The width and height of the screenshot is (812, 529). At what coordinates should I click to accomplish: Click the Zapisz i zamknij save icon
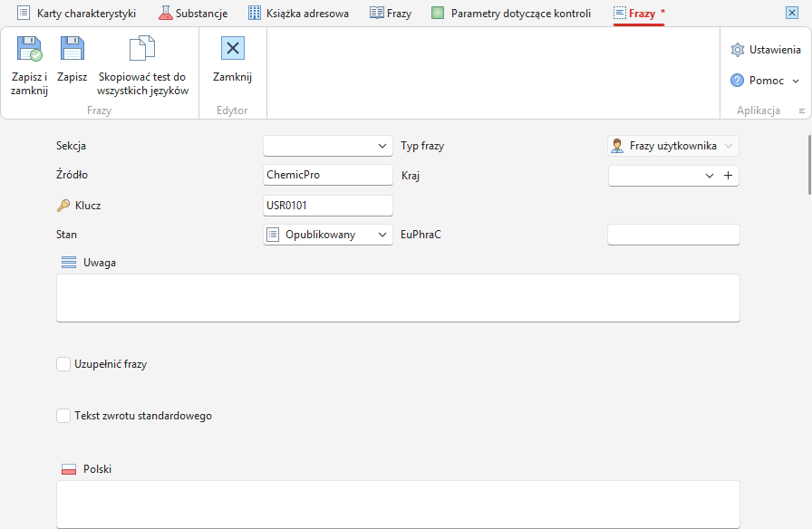pyautogui.click(x=30, y=49)
